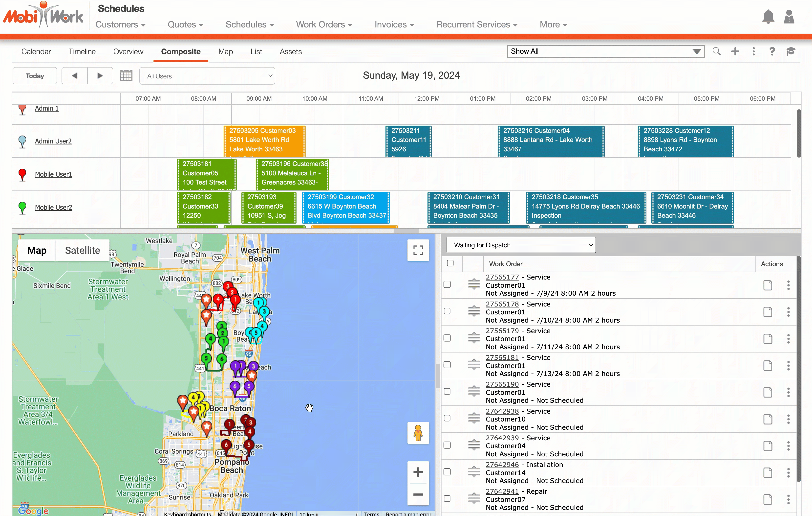Select checkbox for work order 27642946
The image size is (812, 516).
pyautogui.click(x=447, y=472)
